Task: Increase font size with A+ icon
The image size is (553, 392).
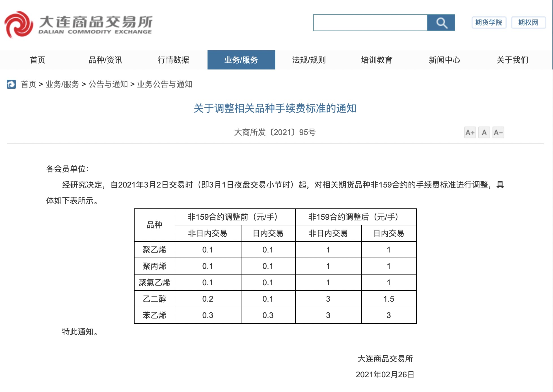Action: coord(470,132)
